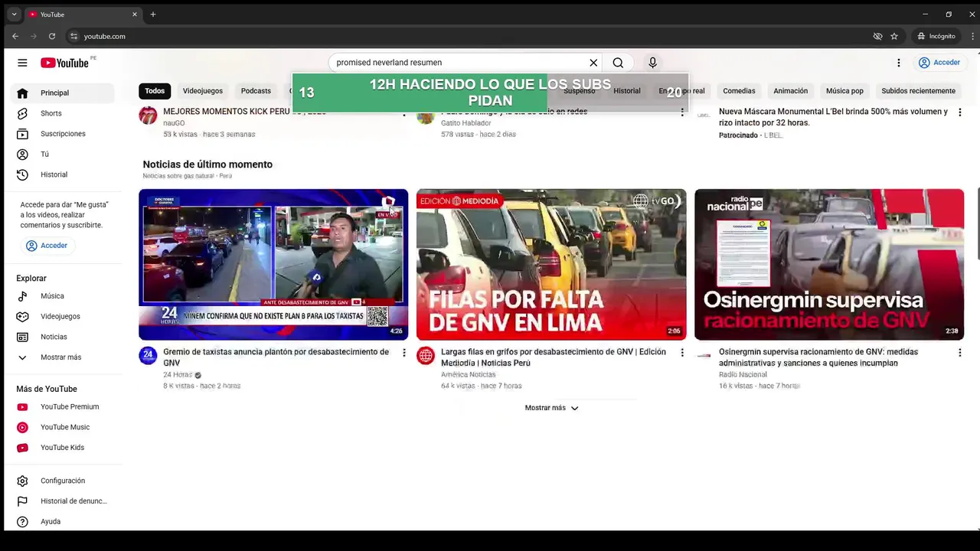Open the Tú sidebar entry
The image size is (980, 551).
(x=63, y=154)
